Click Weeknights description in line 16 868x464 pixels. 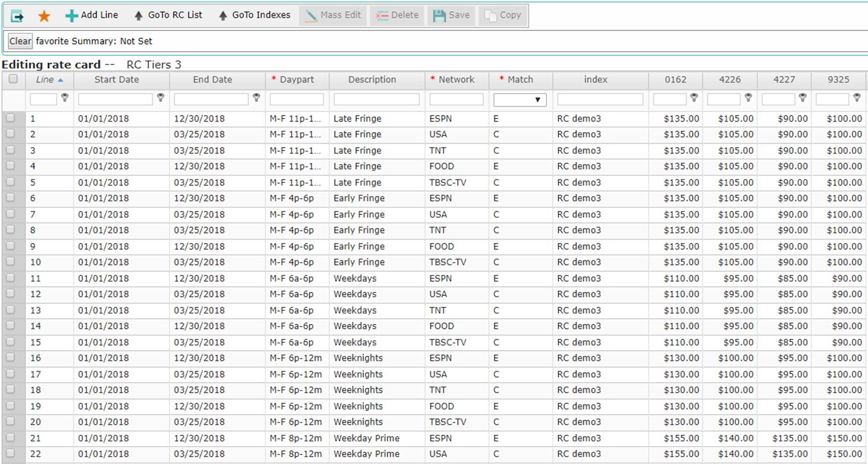tap(358, 358)
